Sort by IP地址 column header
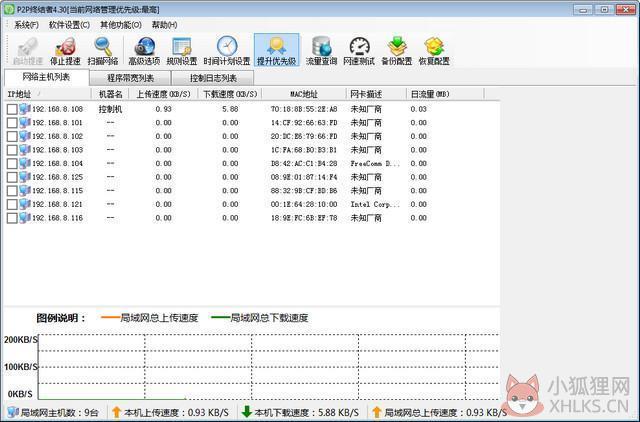The image size is (640, 422). pos(47,94)
